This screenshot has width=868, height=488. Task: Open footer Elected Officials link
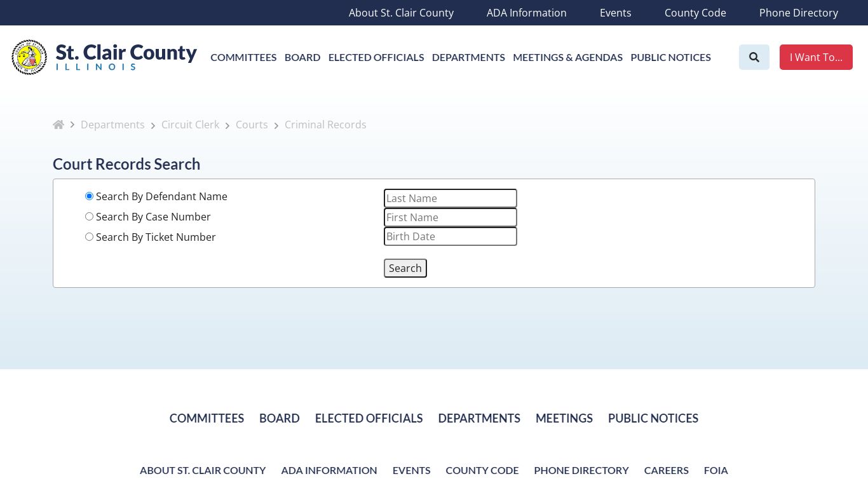pos(369,418)
